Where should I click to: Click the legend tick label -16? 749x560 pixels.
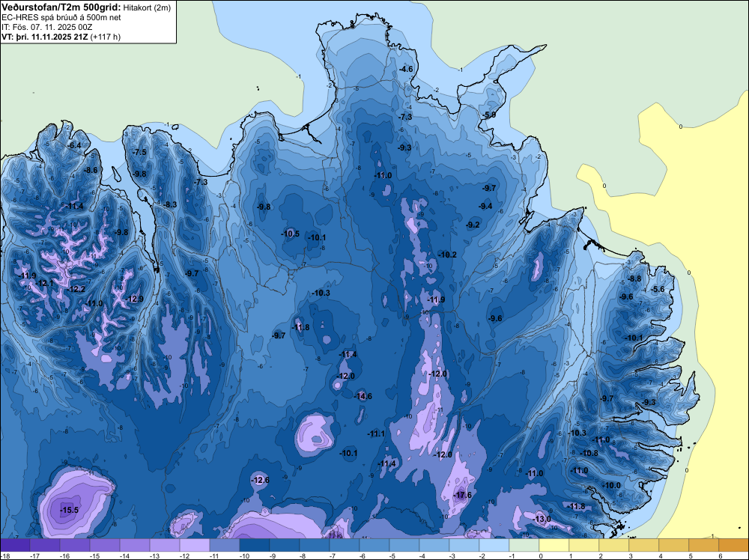click(64, 556)
